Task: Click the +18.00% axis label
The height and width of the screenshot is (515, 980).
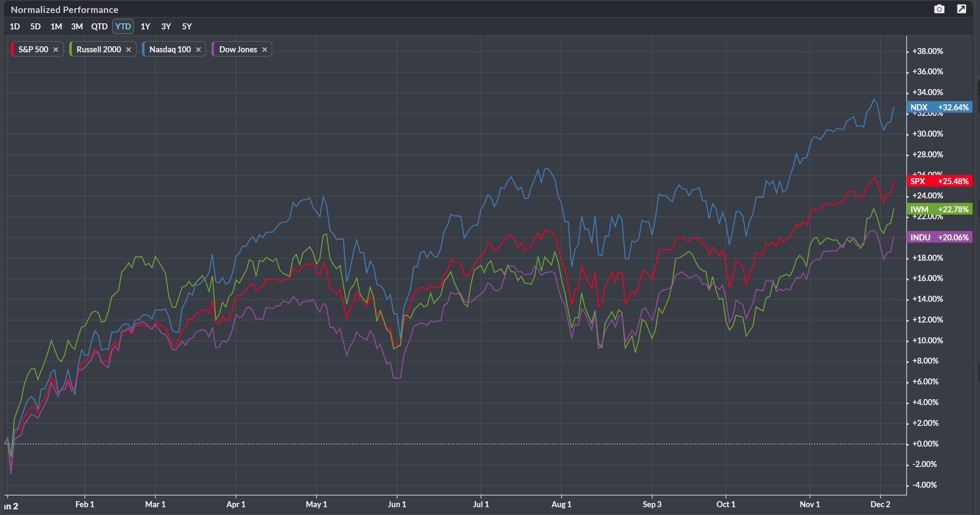Action: [x=928, y=258]
